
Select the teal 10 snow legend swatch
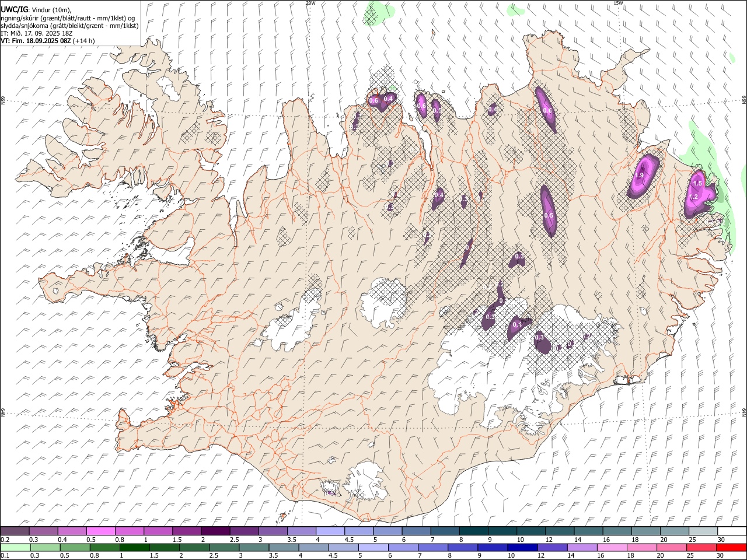[x=530, y=531]
